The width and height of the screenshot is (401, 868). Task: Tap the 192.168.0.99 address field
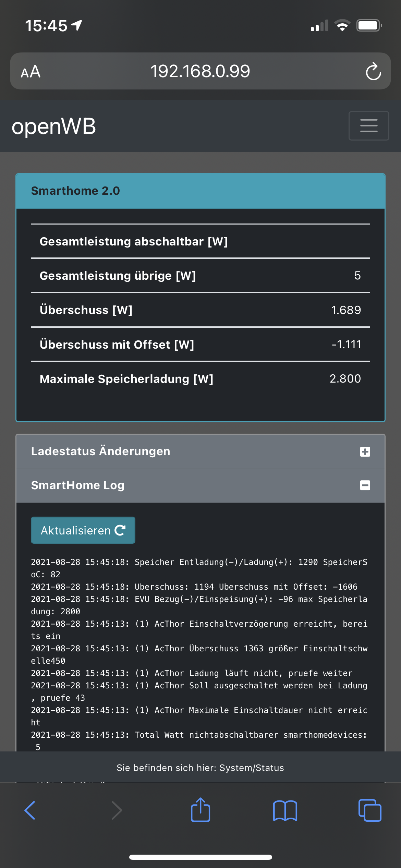[200, 71]
